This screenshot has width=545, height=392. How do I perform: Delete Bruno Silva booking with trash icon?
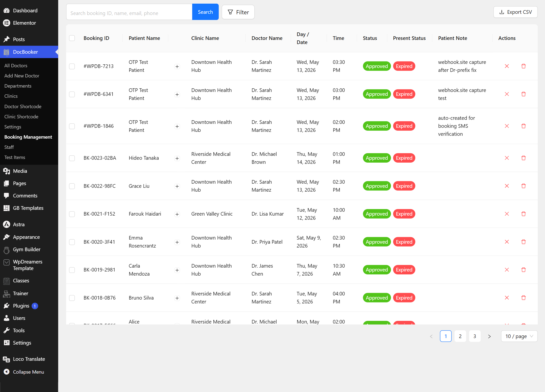pyautogui.click(x=523, y=298)
